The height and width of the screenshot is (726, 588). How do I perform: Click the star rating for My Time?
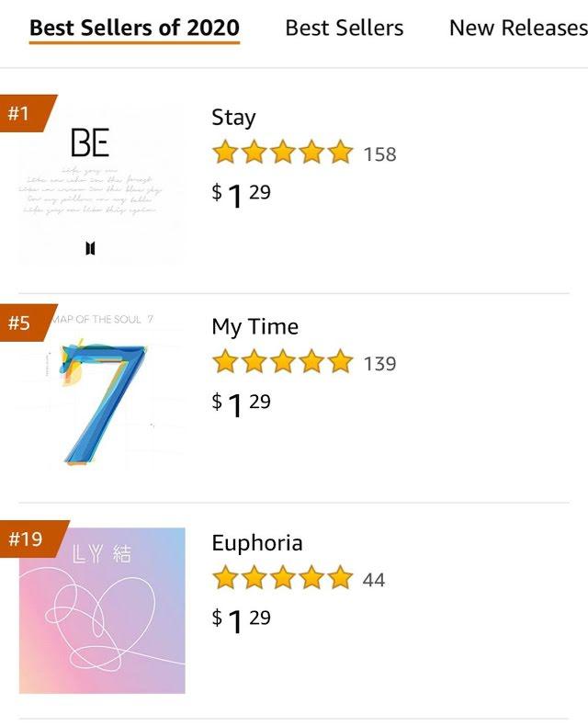(282, 362)
